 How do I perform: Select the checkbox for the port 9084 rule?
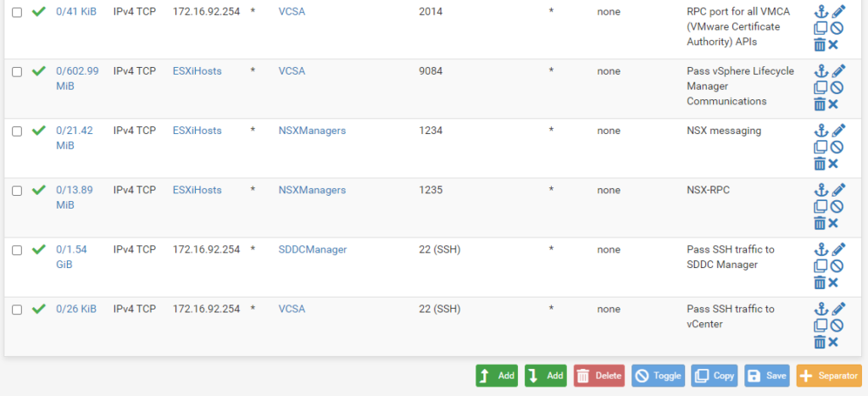tap(17, 72)
